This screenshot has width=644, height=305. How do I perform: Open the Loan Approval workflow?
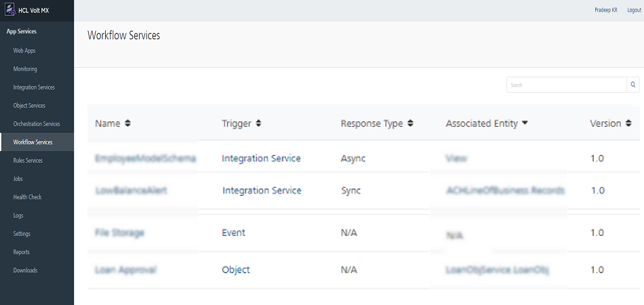pyautogui.click(x=126, y=270)
